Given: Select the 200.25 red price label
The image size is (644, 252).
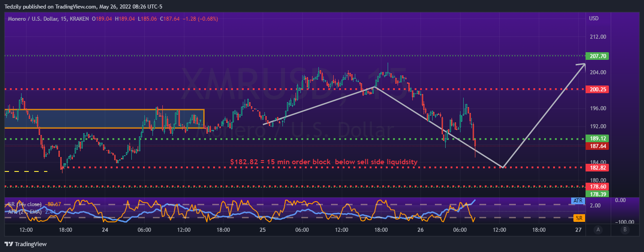Looking at the screenshot, I should [x=597, y=90].
